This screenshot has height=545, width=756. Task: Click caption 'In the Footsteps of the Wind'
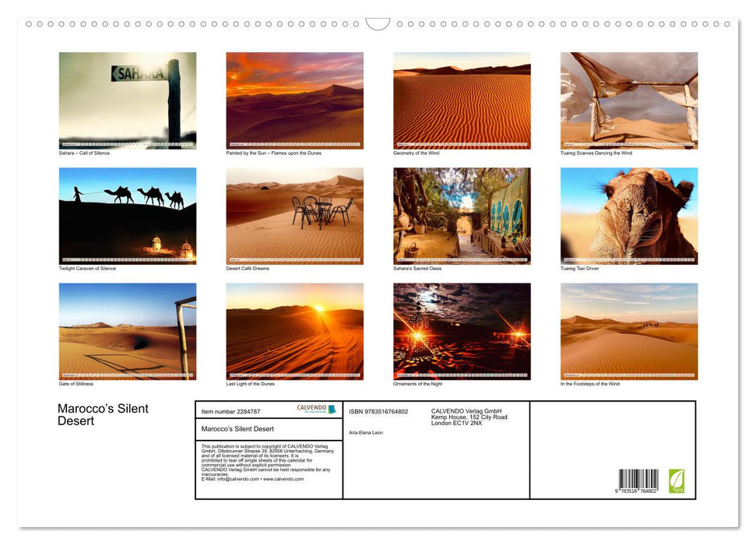(x=589, y=384)
